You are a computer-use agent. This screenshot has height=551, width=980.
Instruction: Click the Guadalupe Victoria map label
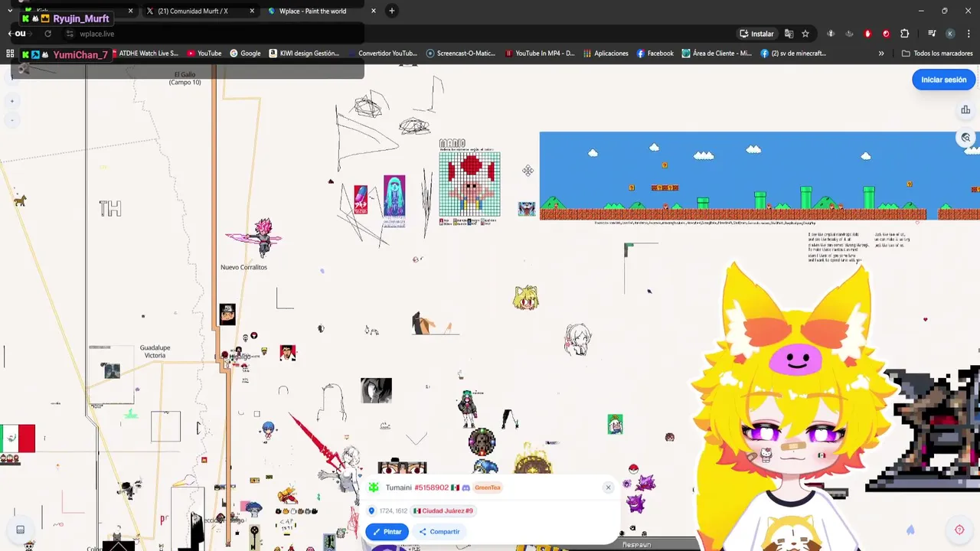point(155,351)
